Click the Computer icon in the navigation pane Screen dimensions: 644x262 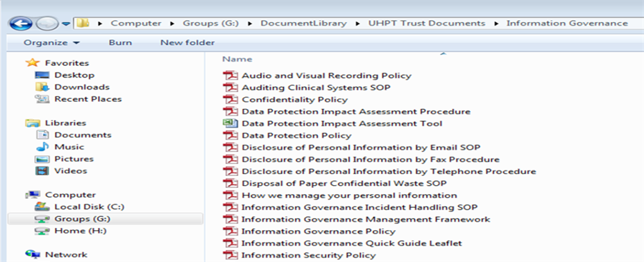point(33,195)
